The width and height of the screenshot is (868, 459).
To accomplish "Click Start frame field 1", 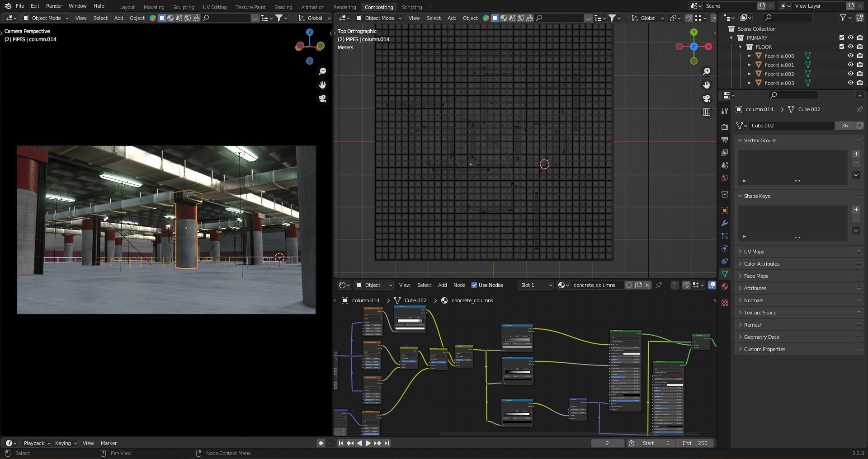I will pyautogui.click(x=656, y=443).
